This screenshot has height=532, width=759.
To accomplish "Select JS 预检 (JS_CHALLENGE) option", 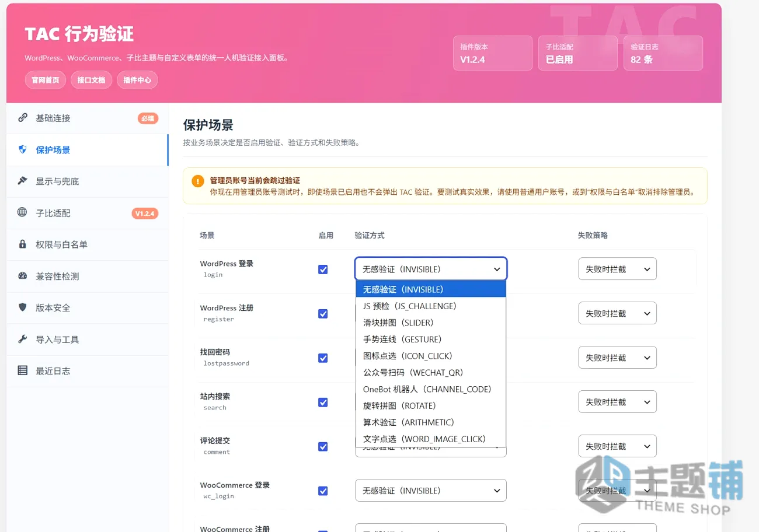I will 431,306.
